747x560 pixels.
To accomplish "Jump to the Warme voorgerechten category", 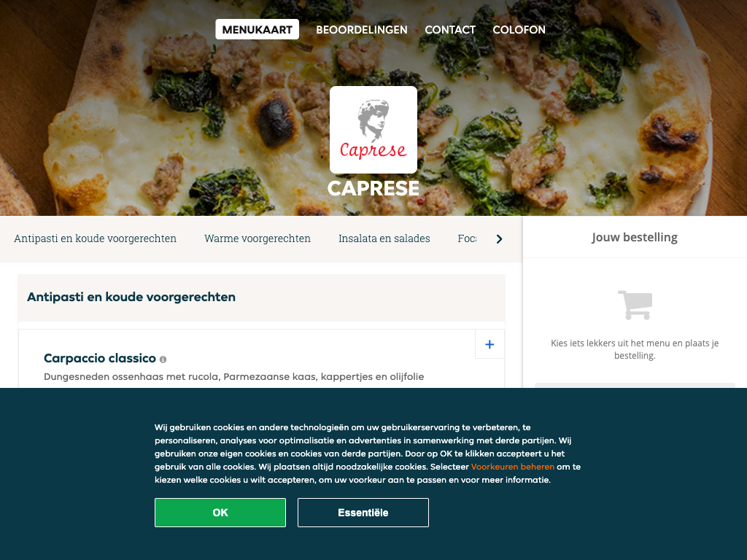I will pyautogui.click(x=258, y=238).
